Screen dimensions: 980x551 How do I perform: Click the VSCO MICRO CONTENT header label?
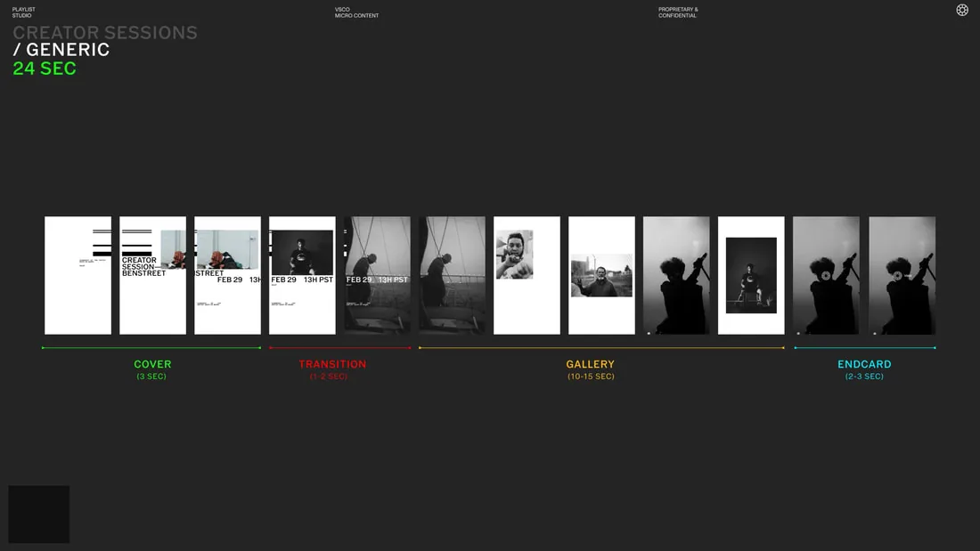[356, 12]
